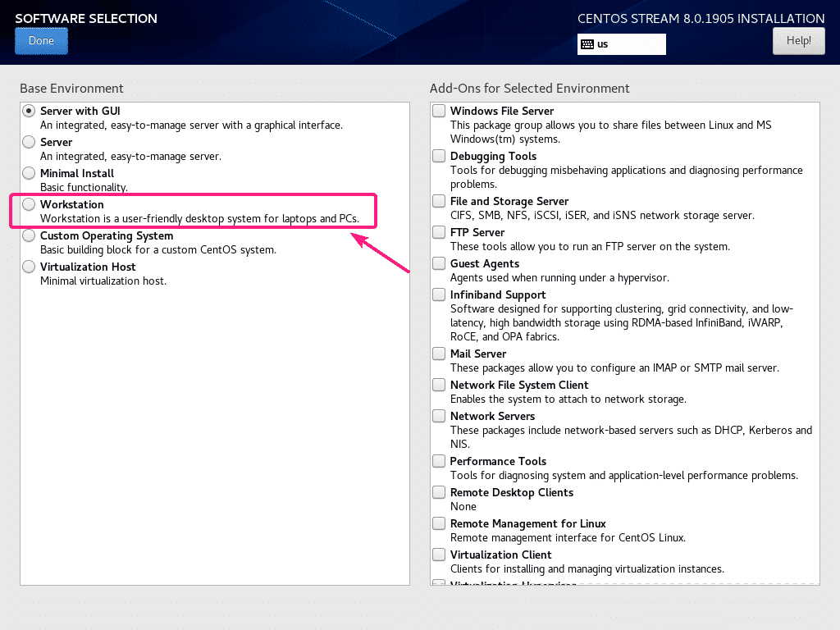Enable File and Storage Server

(x=439, y=200)
